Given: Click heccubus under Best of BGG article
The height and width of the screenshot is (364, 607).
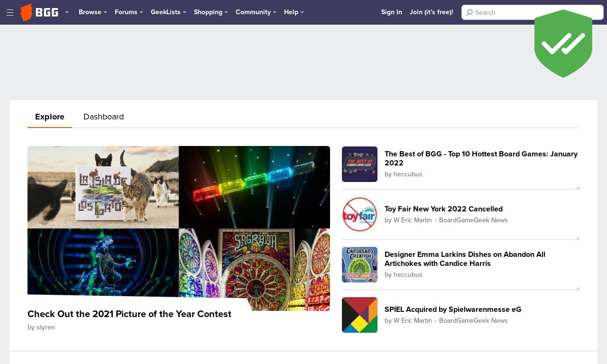Looking at the screenshot, I should 408,174.
